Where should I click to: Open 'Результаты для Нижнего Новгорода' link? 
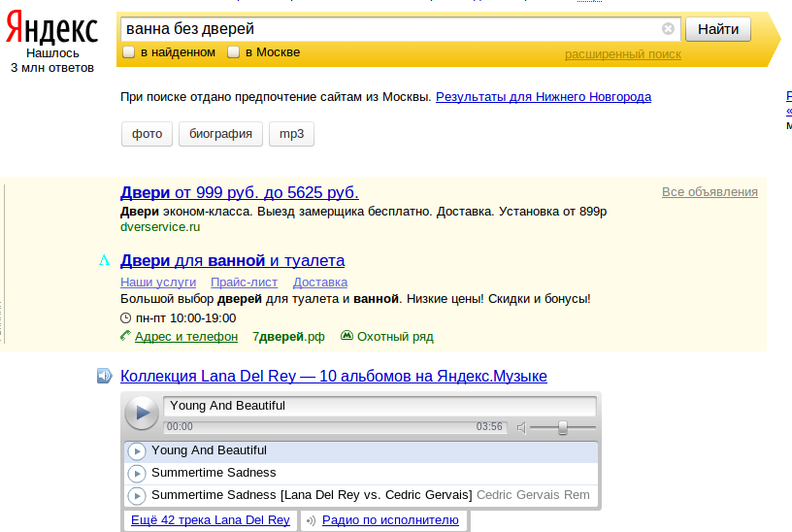coord(543,97)
